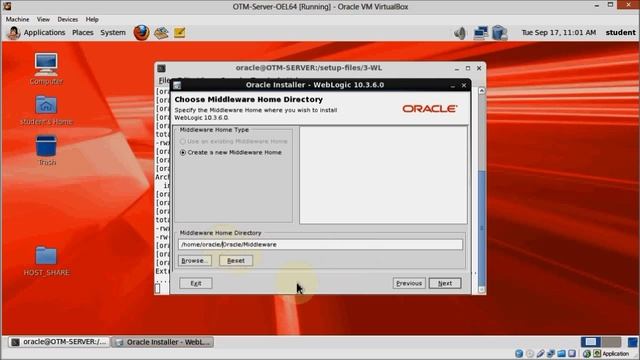Open student's Home folder icon

coord(46,110)
